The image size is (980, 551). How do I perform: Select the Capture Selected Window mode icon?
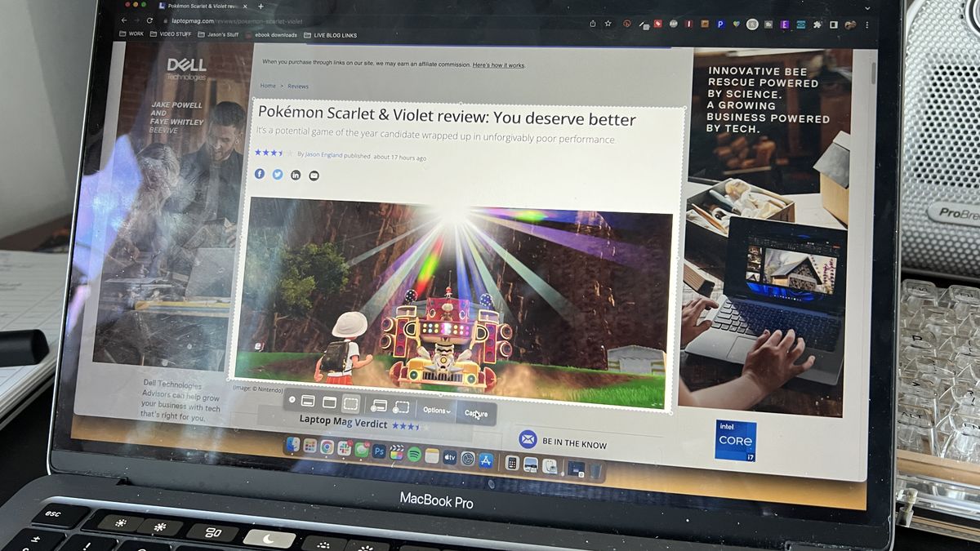[330, 402]
